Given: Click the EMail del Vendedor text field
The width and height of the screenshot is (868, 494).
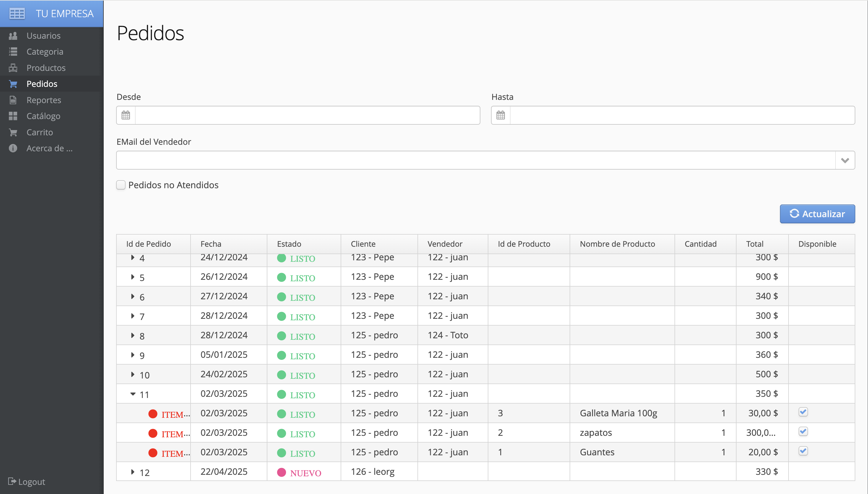Looking at the screenshot, I should [x=476, y=160].
